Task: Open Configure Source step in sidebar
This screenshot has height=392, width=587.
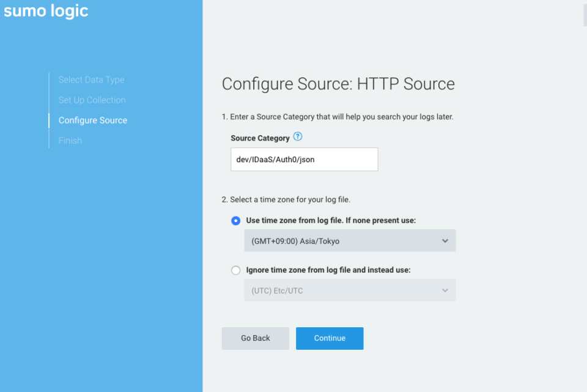Action: tap(93, 120)
